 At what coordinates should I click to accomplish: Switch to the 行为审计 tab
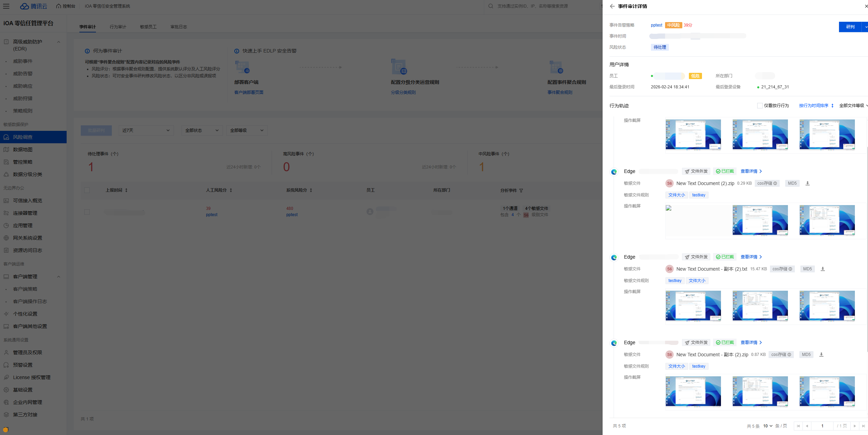(118, 27)
